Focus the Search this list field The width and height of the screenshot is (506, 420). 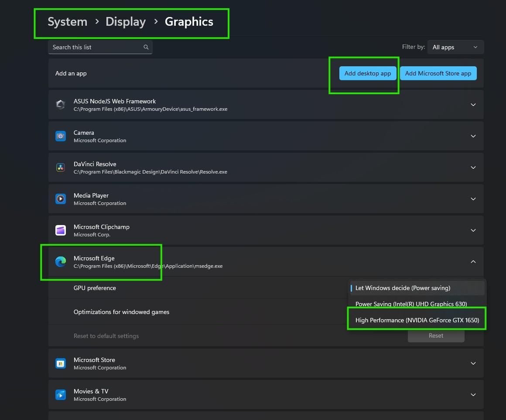point(100,47)
